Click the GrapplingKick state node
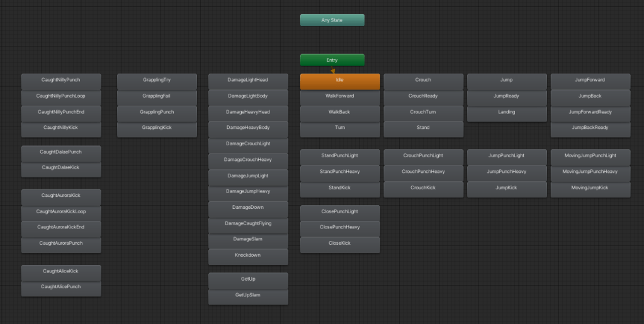Viewport: 644px width, 324px height. (157, 128)
